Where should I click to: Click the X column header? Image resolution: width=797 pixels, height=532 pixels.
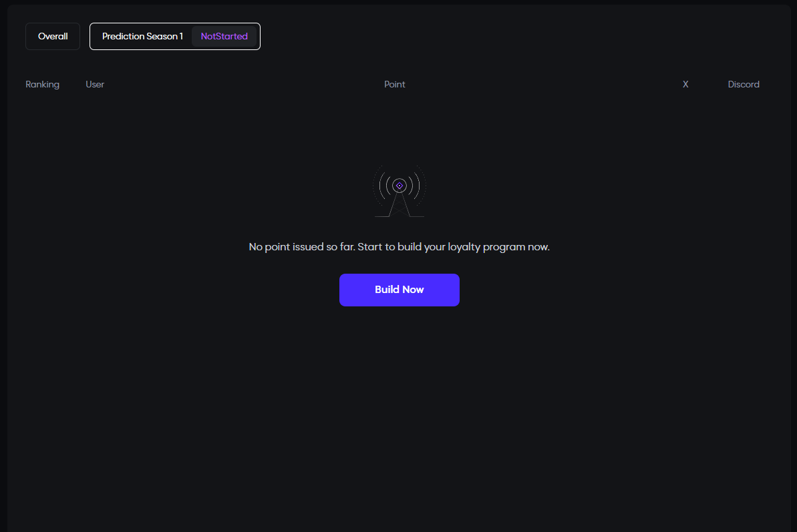click(x=685, y=85)
